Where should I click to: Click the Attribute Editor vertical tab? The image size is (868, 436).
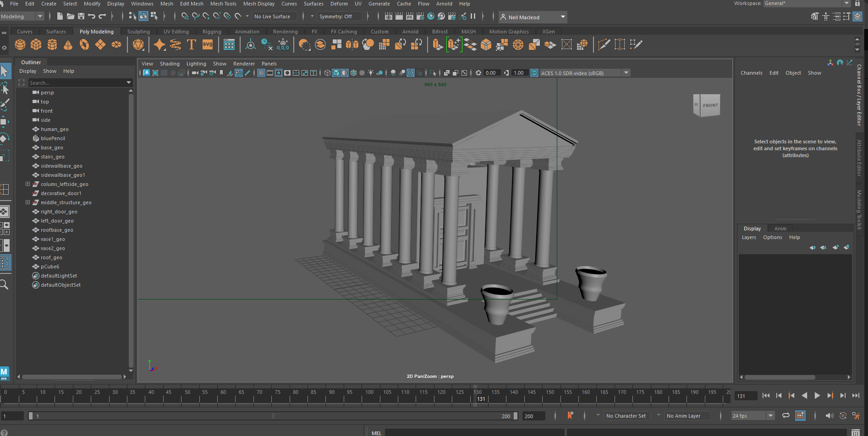[859, 158]
